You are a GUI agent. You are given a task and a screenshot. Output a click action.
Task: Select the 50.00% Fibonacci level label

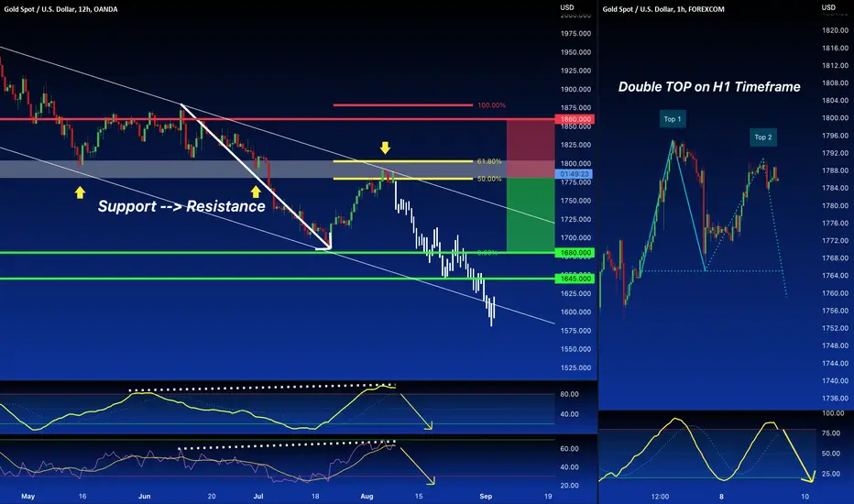(489, 179)
